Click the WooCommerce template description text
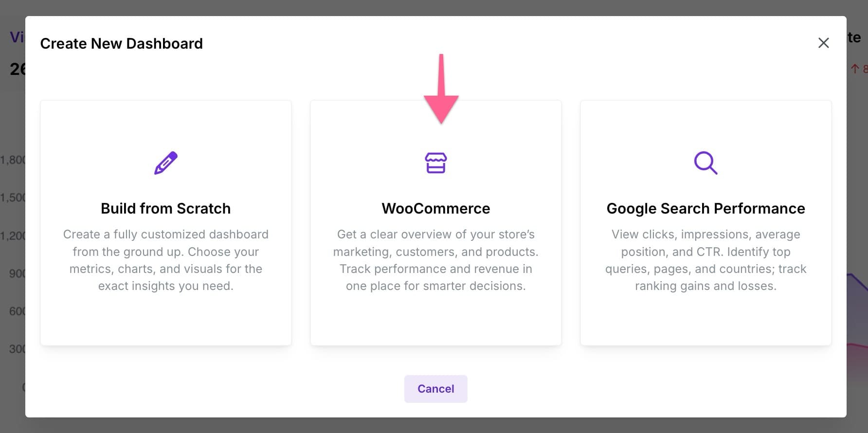 [x=435, y=260]
